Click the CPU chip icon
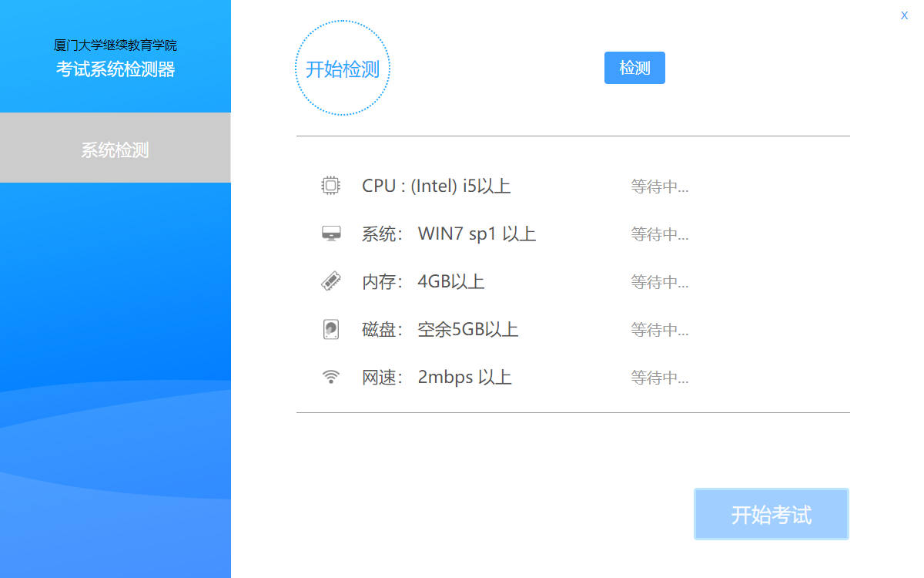The image size is (924, 578). pos(330,186)
